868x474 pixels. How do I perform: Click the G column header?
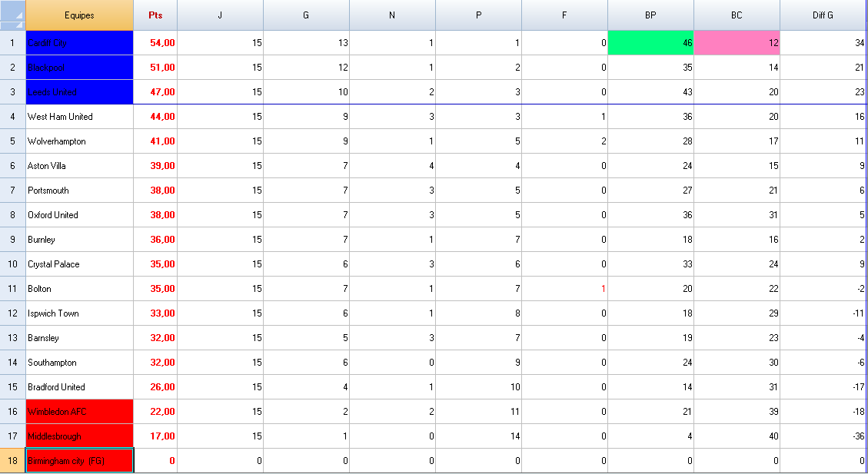(306, 15)
